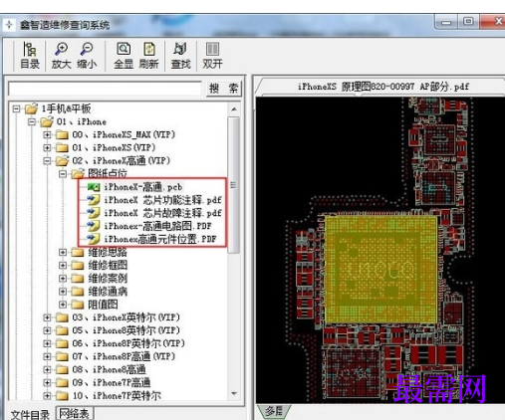Open the 目录 directory tool
Image resolution: width=505 pixels, height=420 pixels.
[x=30, y=56]
